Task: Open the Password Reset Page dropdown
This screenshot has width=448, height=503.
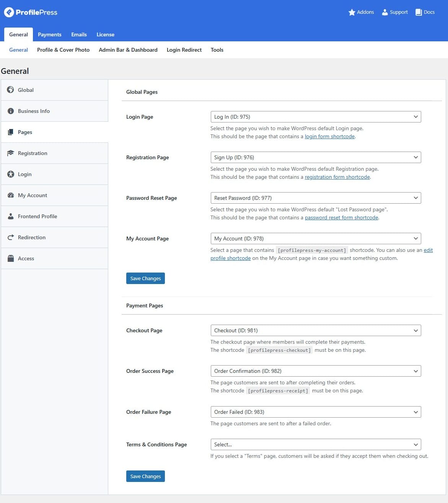Action: click(x=316, y=198)
